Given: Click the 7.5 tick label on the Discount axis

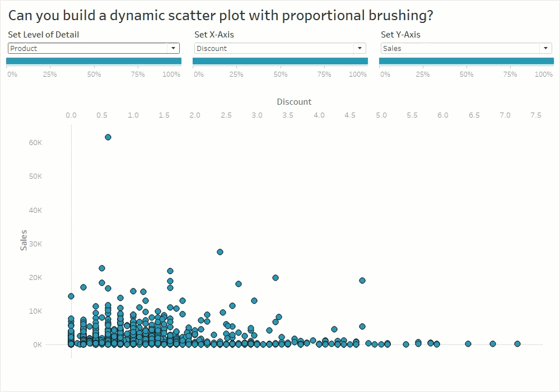Looking at the screenshot, I should 535,115.
